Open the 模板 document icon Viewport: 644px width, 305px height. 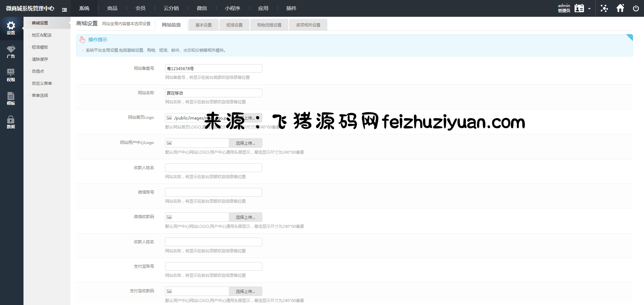[x=11, y=98]
